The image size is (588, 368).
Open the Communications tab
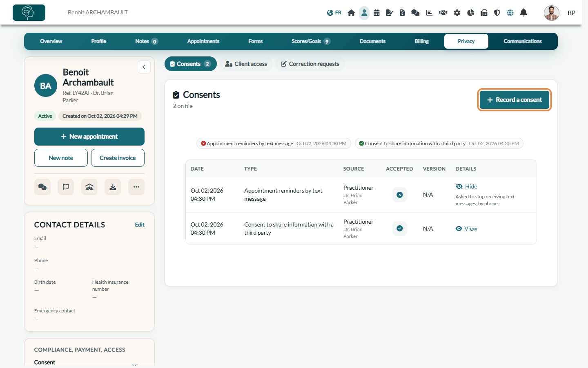click(523, 41)
